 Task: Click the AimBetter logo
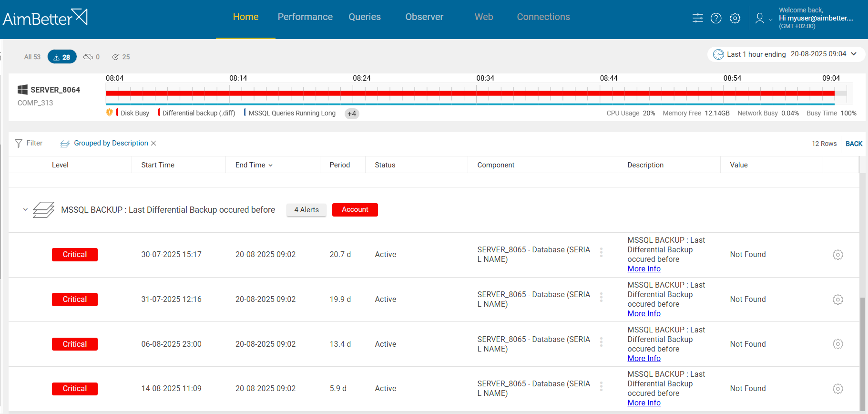point(45,18)
